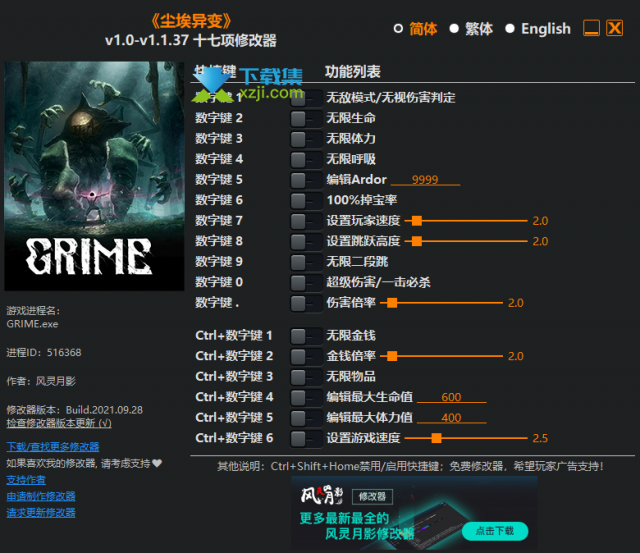Choose the English language radio button
Viewport: 640px width, 553px height.
coord(510,29)
